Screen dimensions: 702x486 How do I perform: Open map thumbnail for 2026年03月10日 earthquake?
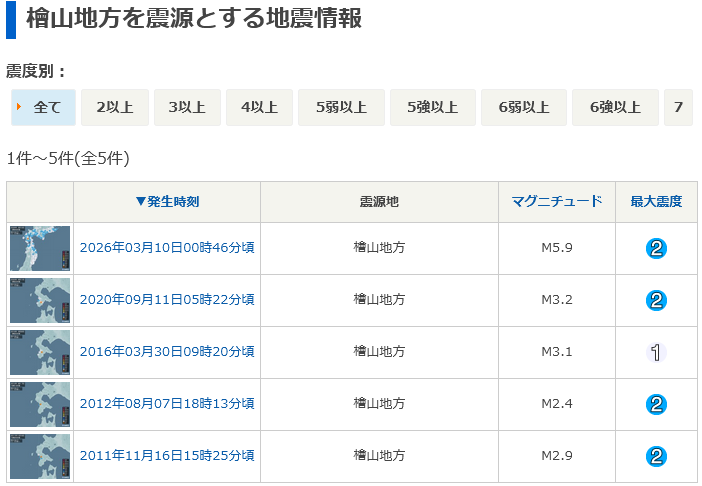point(40,248)
